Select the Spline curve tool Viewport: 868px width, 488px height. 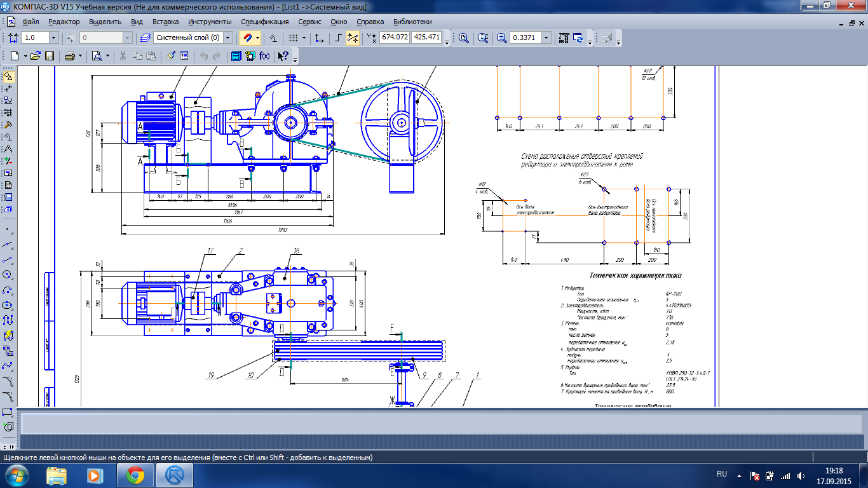coord(8,366)
